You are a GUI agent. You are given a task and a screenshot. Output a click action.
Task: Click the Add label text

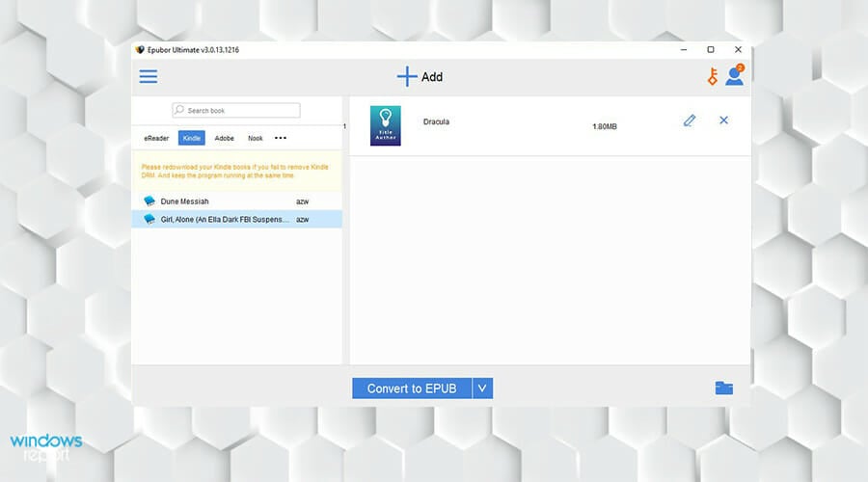tap(432, 77)
